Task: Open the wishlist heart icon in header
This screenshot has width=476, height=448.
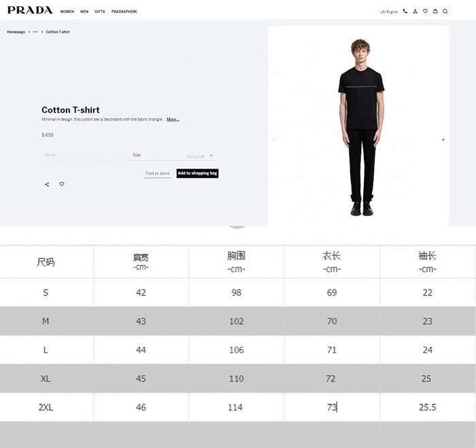Action: pos(425,12)
